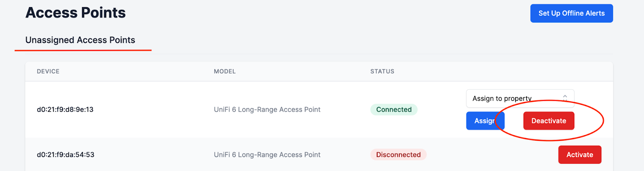Click device address d0:21:f9:da:54:53
The image size is (644, 171).
click(66, 154)
